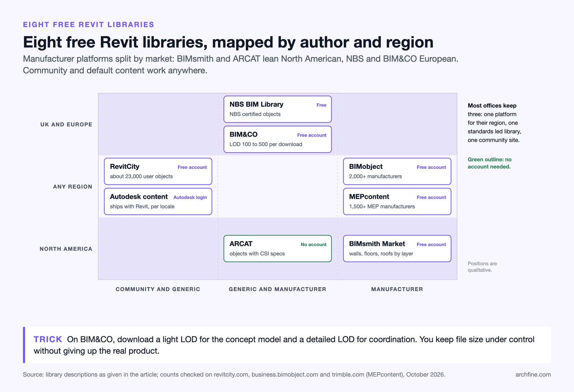
Task: Click 'walls, floors, roofs by layer' text
Action: click(x=381, y=254)
